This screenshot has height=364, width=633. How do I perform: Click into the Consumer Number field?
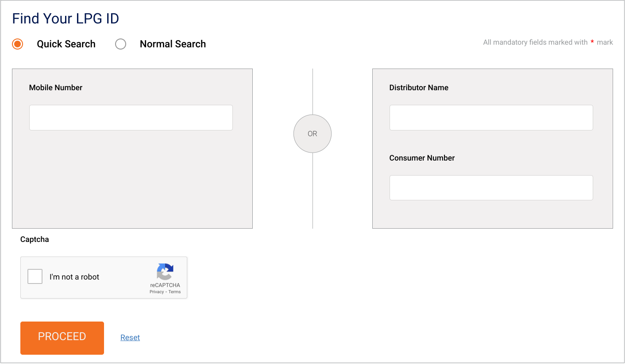click(491, 188)
